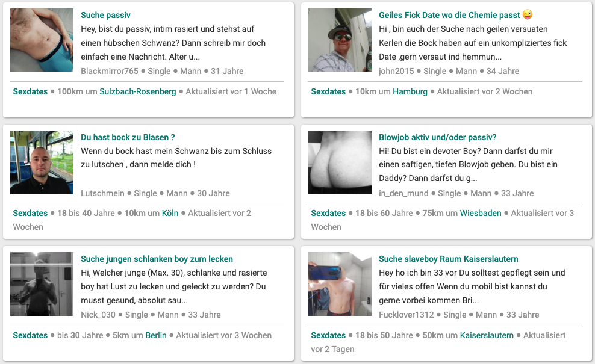
Task: Select the Köln location link
Action: pos(170,213)
